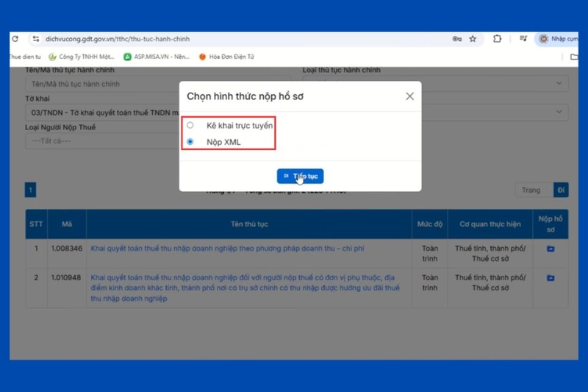Open Thue dien tu bookmark
This screenshot has height=392, width=588.
[x=25, y=57]
